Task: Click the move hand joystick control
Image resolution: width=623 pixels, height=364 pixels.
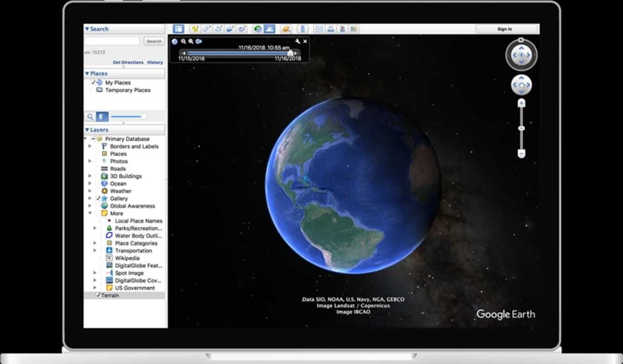Action: point(521,85)
